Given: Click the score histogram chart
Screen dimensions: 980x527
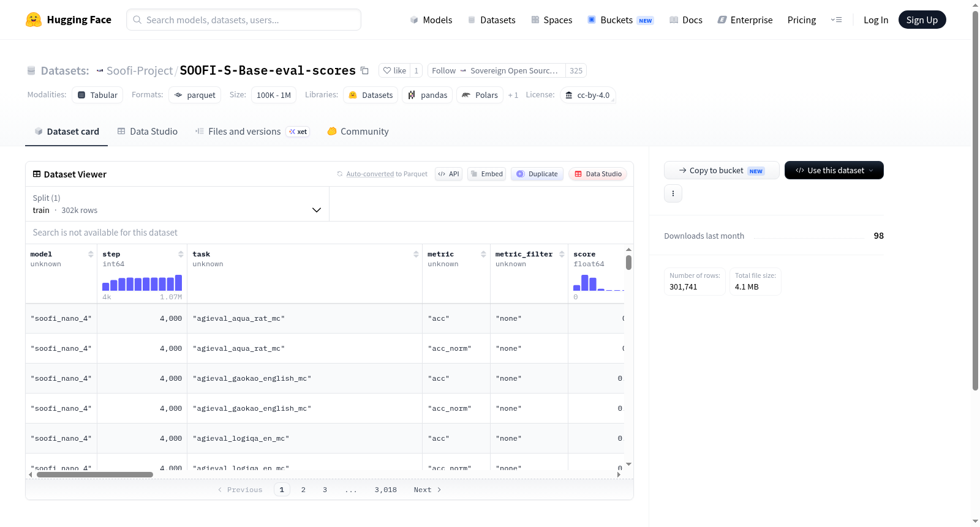Looking at the screenshot, I should pyautogui.click(x=598, y=282).
